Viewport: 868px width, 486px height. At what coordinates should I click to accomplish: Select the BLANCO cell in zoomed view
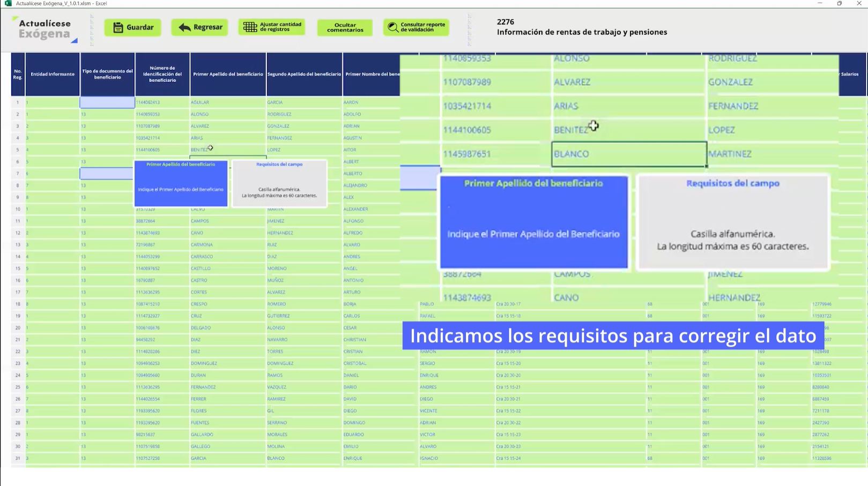[x=628, y=154]
